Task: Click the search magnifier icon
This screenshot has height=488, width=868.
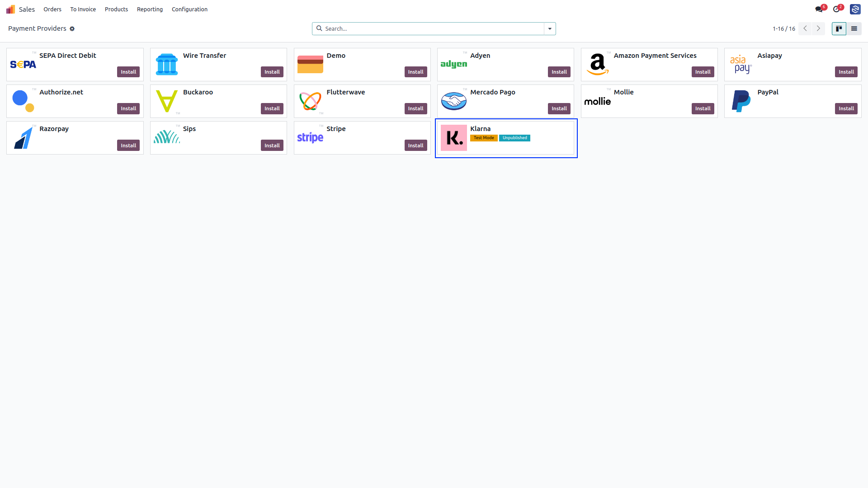Action: pyautogui.click(x=319, y=28)
